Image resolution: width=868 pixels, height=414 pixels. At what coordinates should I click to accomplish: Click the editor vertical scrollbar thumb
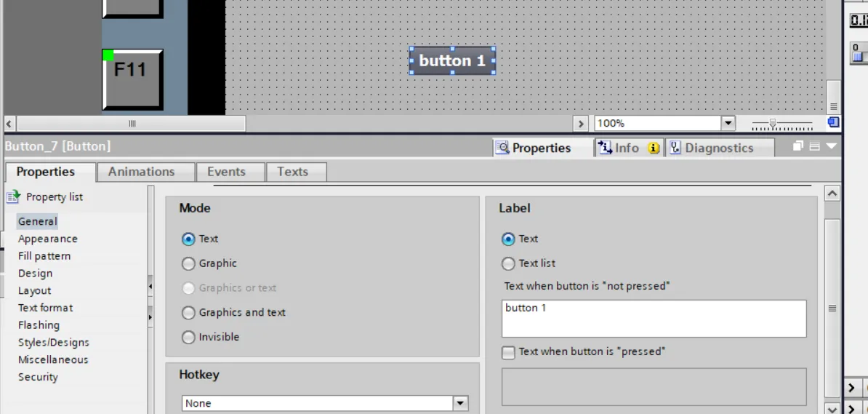tap(833, 97)
